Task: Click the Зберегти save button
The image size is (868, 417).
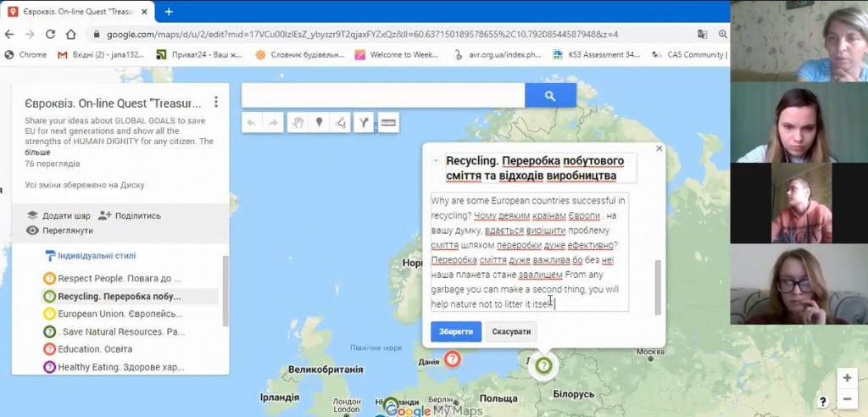Action: (x=456, y=331)
